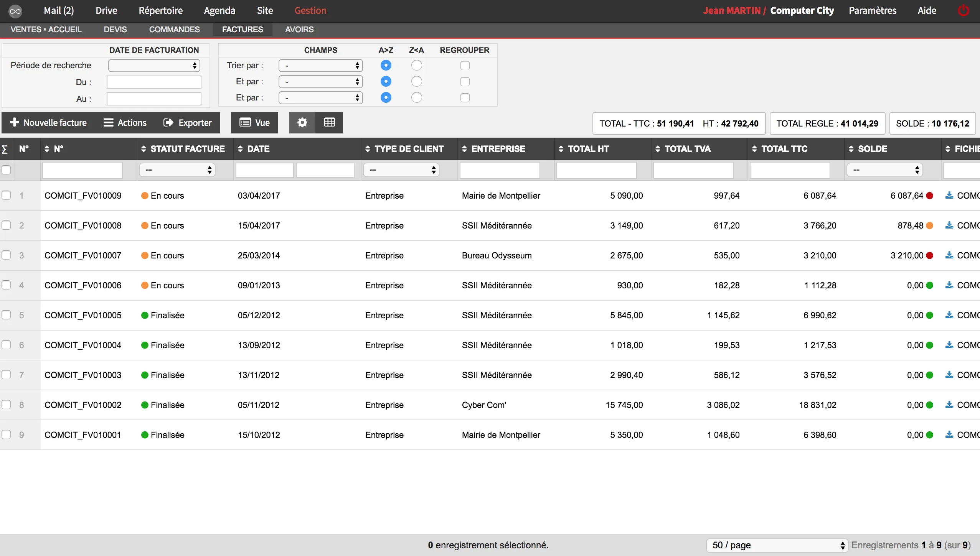Download file for COMCIT_FV010009
This screenshot has height=556, width=980.
949,196
